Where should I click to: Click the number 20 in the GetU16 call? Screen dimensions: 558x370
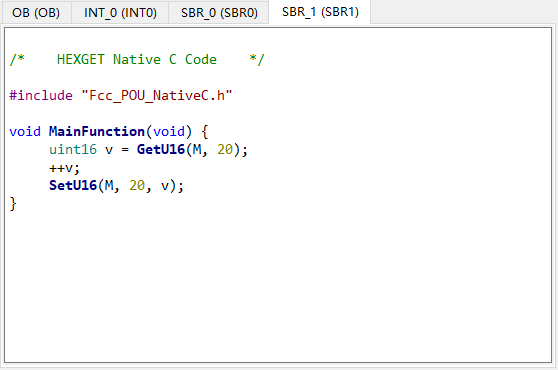[225, 149]
